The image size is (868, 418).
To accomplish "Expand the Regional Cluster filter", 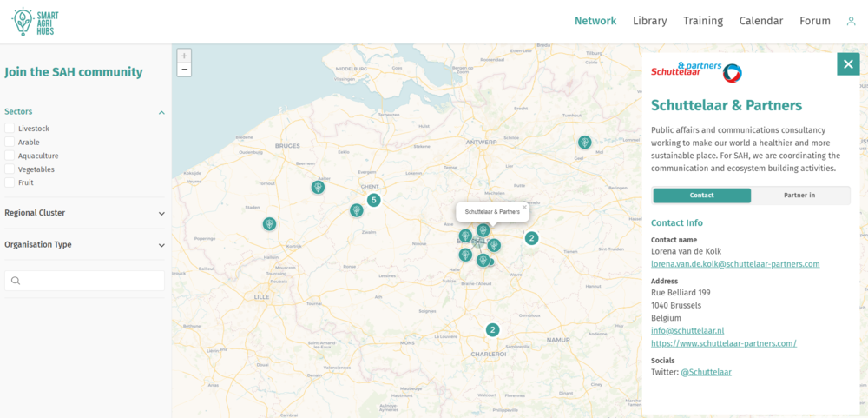I will (x=161, y=214).
